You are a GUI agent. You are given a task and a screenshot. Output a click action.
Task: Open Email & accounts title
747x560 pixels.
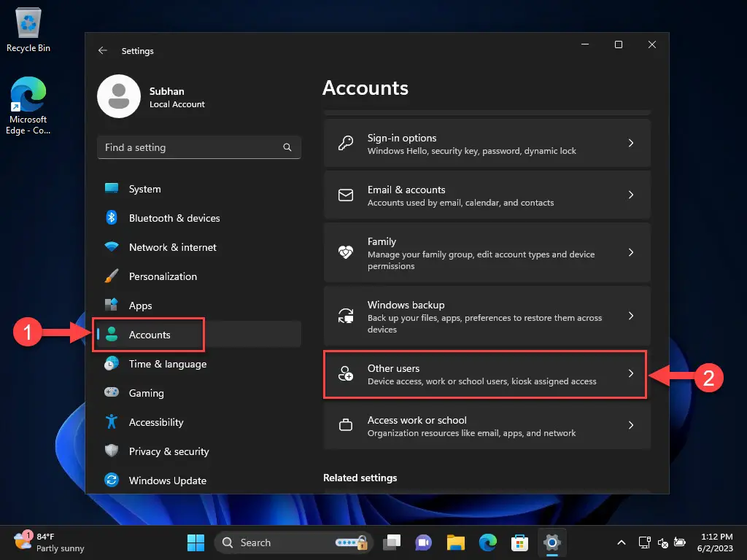[x=406, y=190]
